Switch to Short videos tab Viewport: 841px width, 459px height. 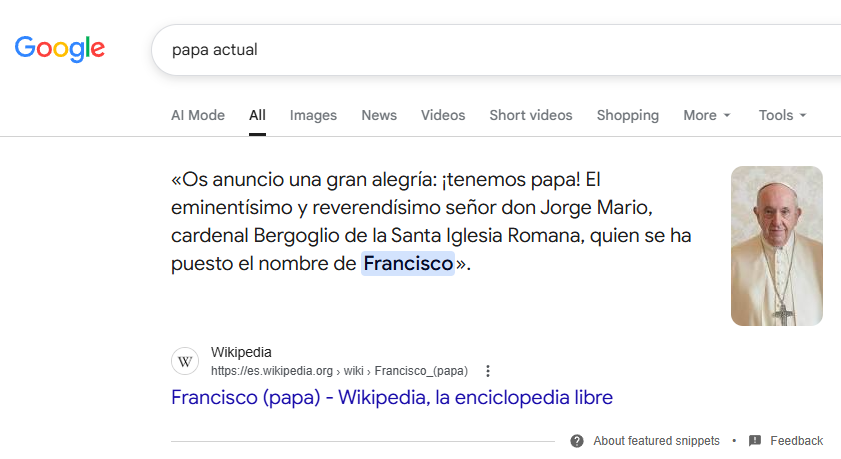coord(531,115)
